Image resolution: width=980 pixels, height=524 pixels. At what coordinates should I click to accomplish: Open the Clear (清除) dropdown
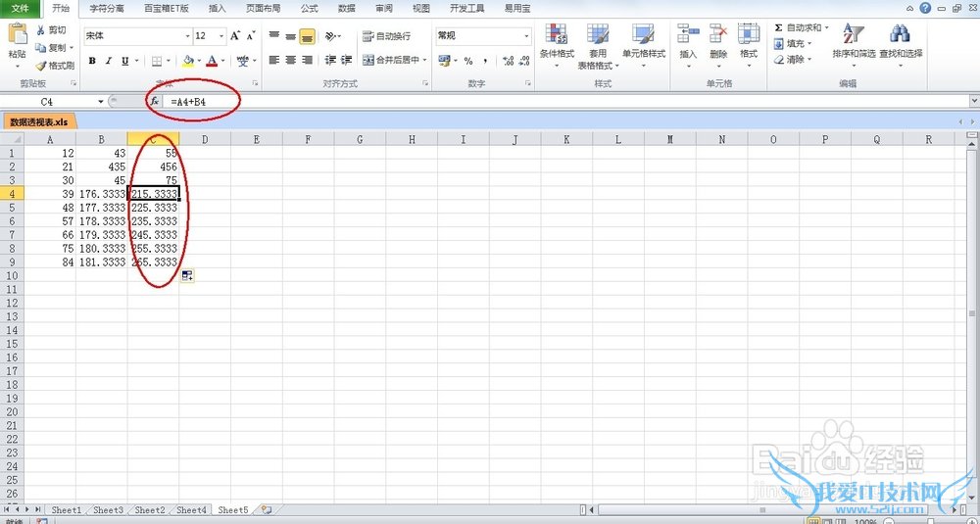coord(792,60)
